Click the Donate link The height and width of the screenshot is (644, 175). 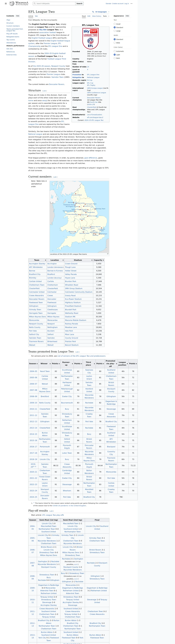(x=108, y=4)
